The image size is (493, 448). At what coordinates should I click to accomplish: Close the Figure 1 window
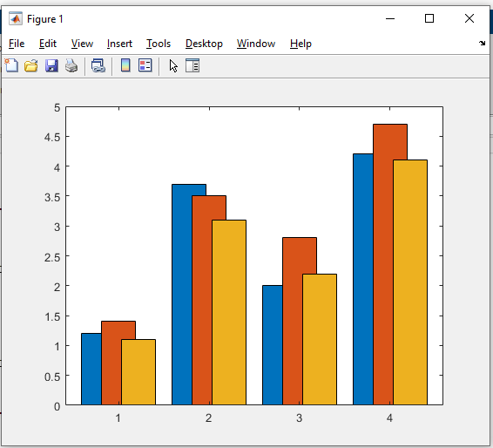pyautogui.click(x=469, y=18)
